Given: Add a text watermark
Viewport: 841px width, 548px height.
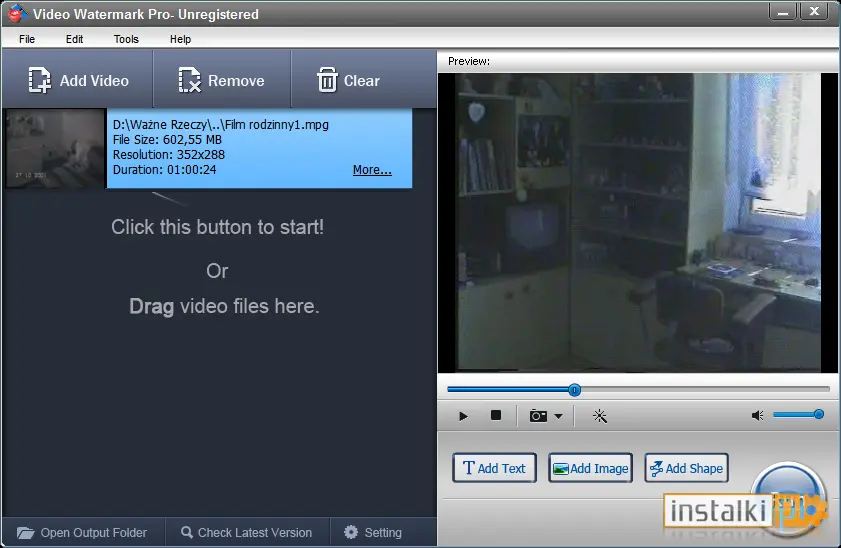Looking at the screenshot, I should click(x=494, y=468).
